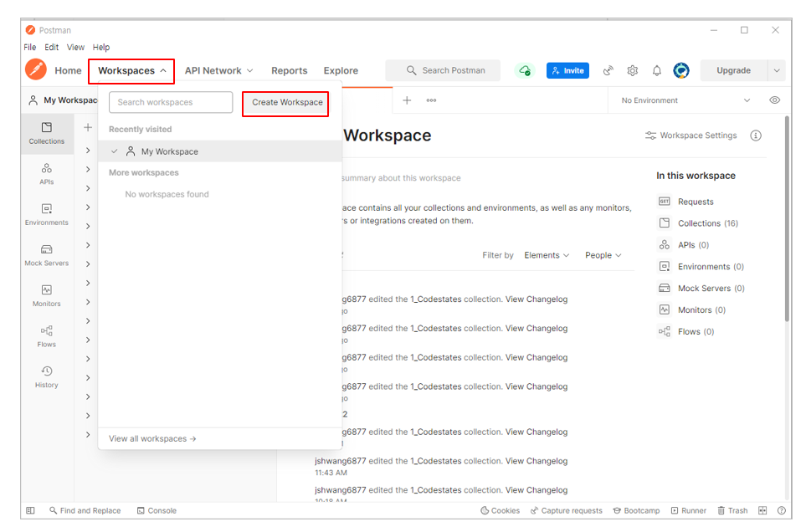Viewport: 806px width, 532px height.
Task: Click the Create Workspace button
Action: 287,102
